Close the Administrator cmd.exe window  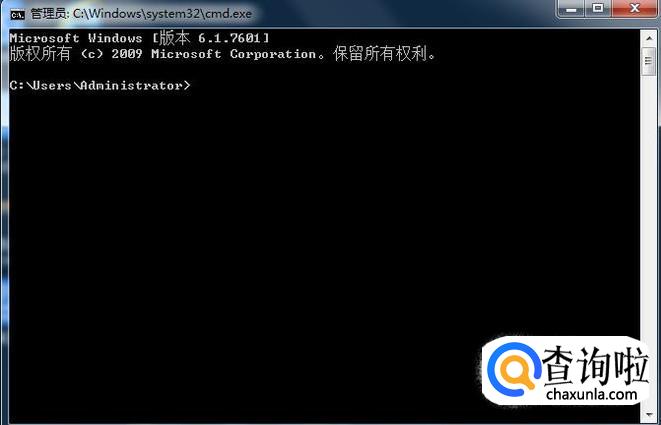pyautogui.click(x=634, y=9)
